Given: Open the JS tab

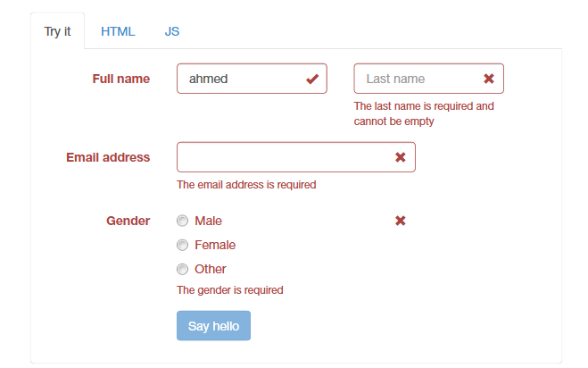Looking at the screenshot, I should pos(172,31).
